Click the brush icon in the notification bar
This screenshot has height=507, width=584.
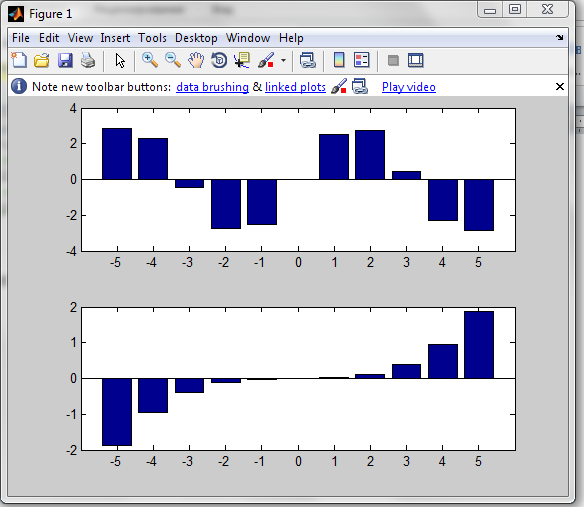(339, 86)
